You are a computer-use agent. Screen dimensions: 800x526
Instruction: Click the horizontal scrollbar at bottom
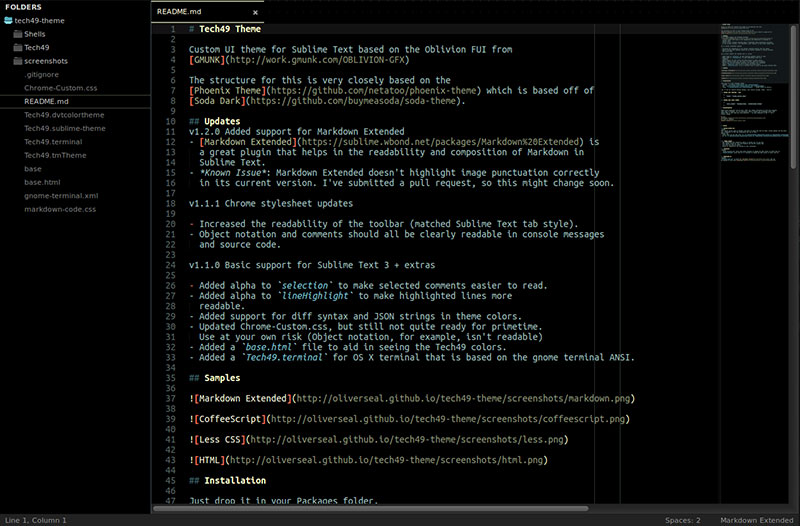click(371, 509)
